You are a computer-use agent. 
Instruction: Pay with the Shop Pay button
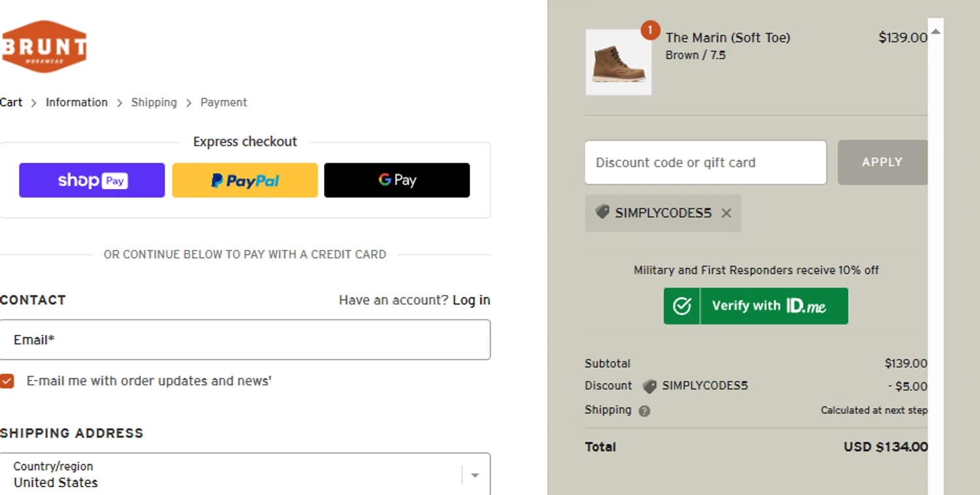click(x=92, y=180)
